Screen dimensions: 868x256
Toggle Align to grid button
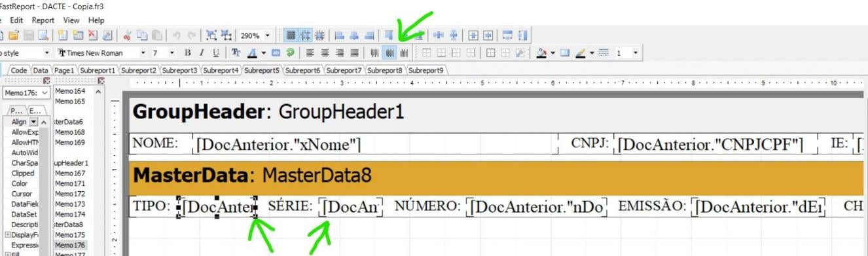[306, 35]
